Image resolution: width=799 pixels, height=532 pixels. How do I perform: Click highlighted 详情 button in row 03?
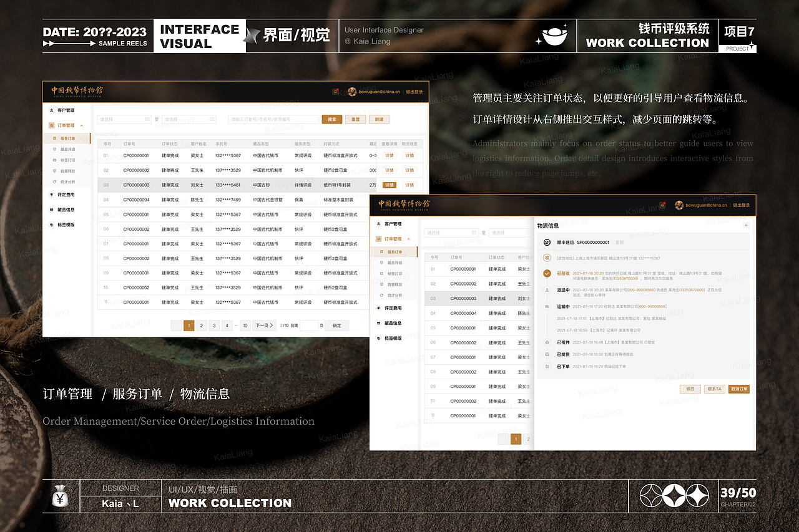[x=390, y=185]
